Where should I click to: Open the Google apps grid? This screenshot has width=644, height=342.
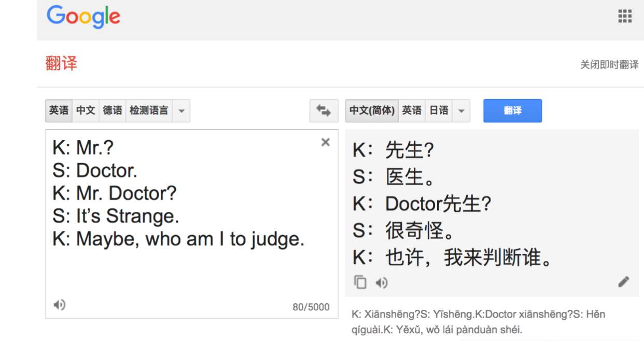coord(625,16)
